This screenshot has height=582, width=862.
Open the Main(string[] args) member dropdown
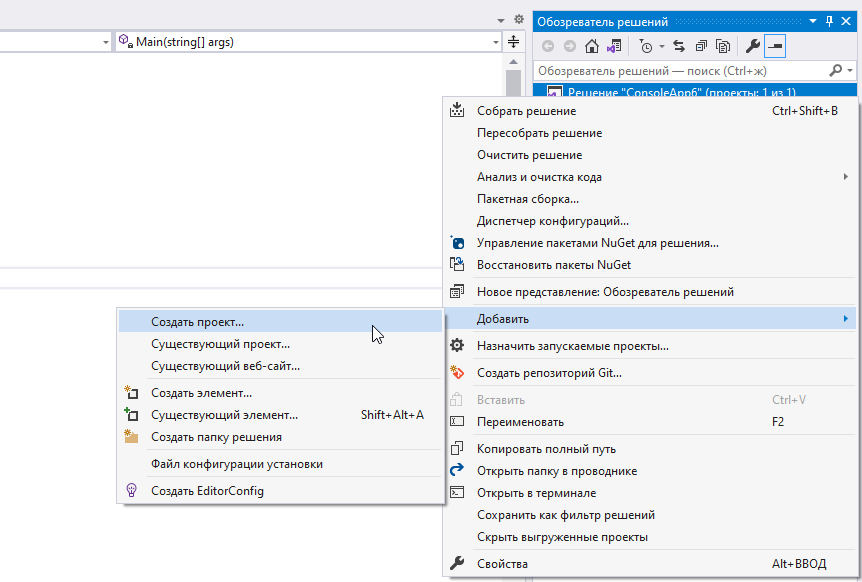pos(495,42)
